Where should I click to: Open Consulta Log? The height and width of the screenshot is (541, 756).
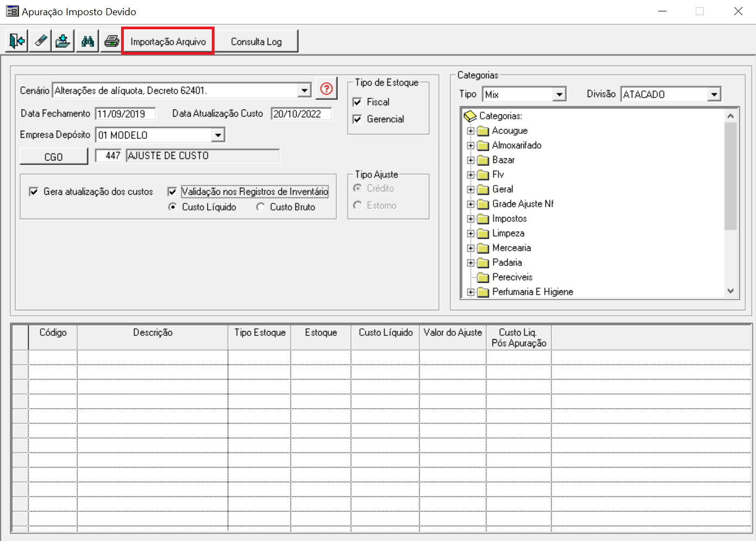click(x=256, y=41)
